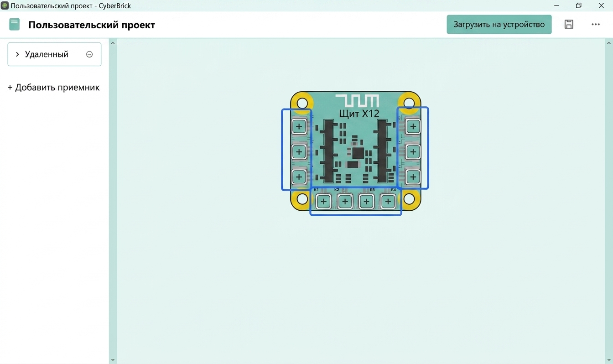Screen dimensions: 613x364
Task: Click the up arrow of the right scrollbar
Action: 608,43
